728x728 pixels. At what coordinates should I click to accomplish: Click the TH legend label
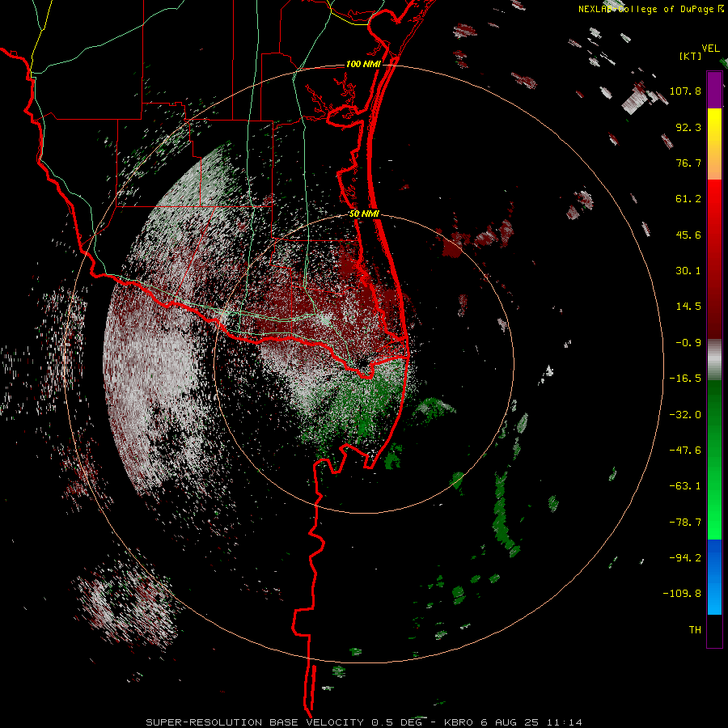695,630
